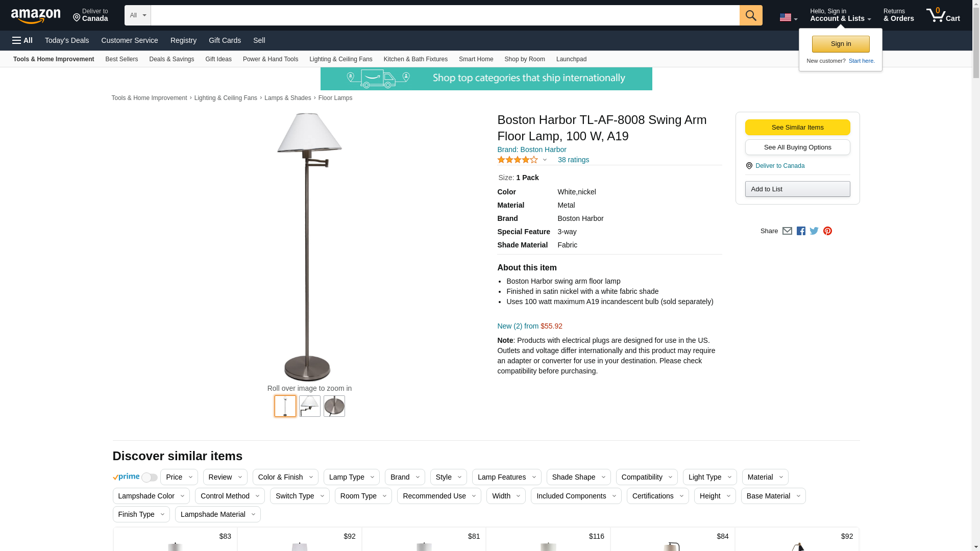Open Today's Deals in navigation
This screenshot has width=980, height=551.
(x=67, y=40)
